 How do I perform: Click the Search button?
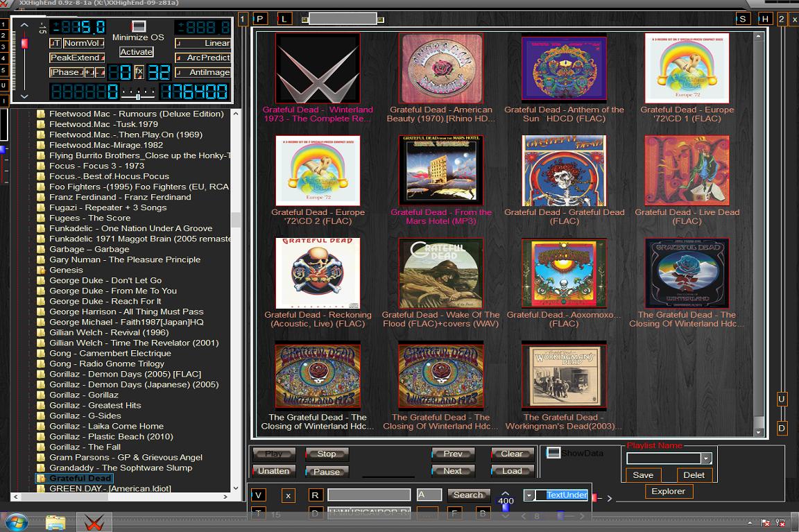click(467, 495)
